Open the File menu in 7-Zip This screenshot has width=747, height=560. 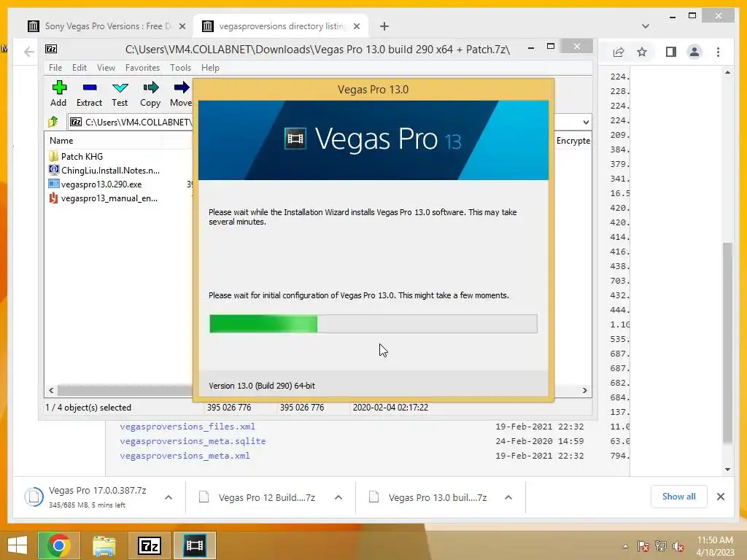click(55, 68)
